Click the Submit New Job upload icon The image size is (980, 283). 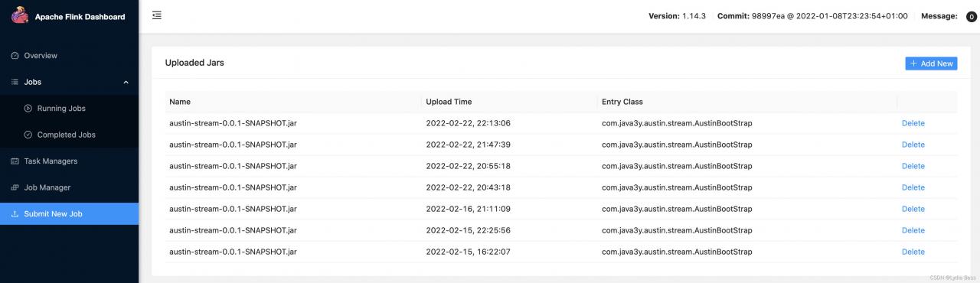tap(15, 214)
